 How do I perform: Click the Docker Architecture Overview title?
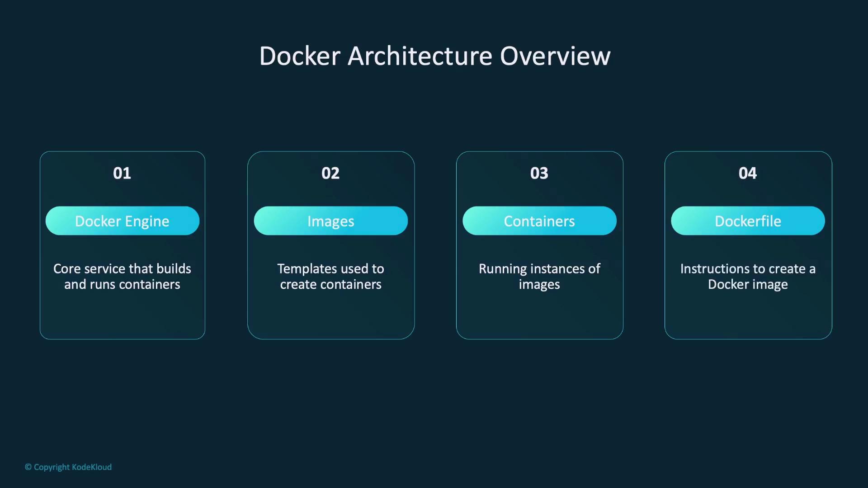pyautogui.click(x=434, y=56)
